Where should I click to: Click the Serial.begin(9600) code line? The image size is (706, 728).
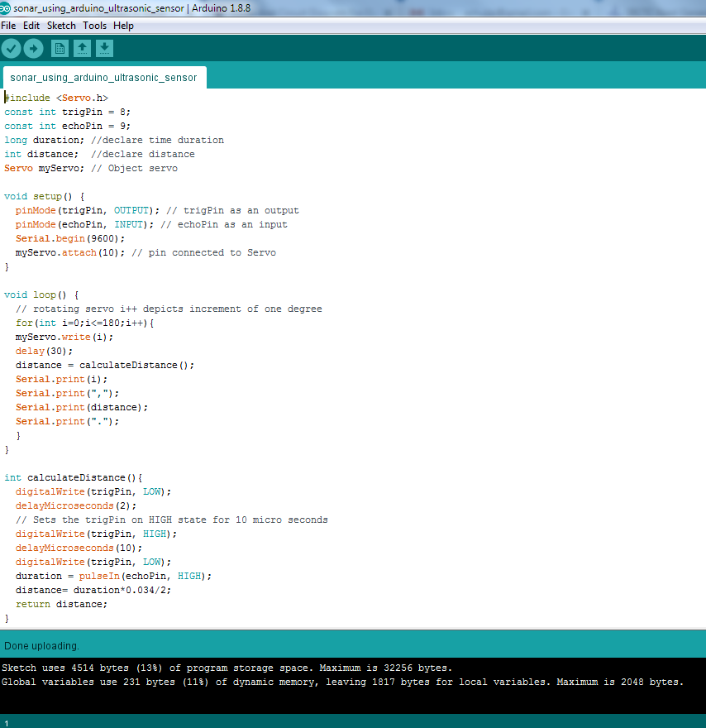(x=70, y=238)
